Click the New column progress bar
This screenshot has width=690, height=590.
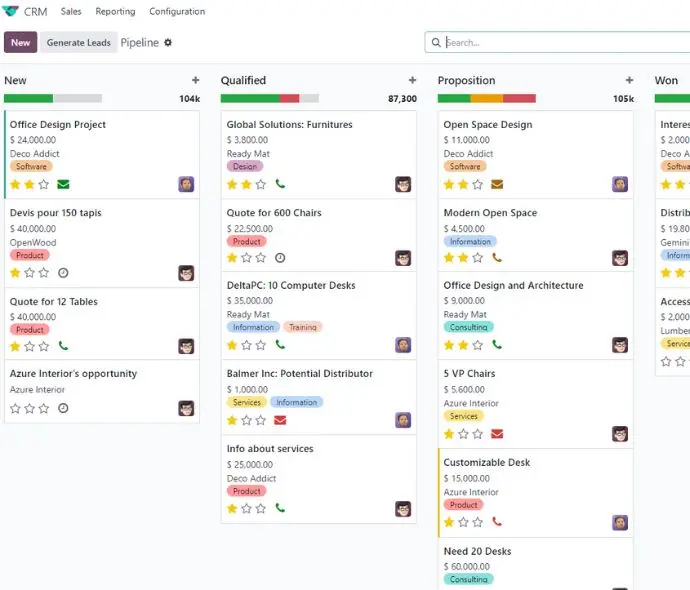53,99
